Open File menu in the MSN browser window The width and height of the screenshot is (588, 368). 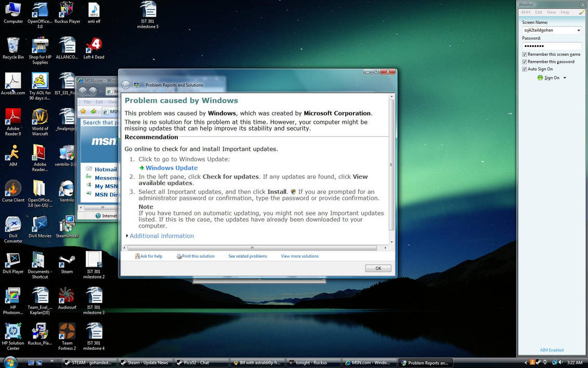87,102
